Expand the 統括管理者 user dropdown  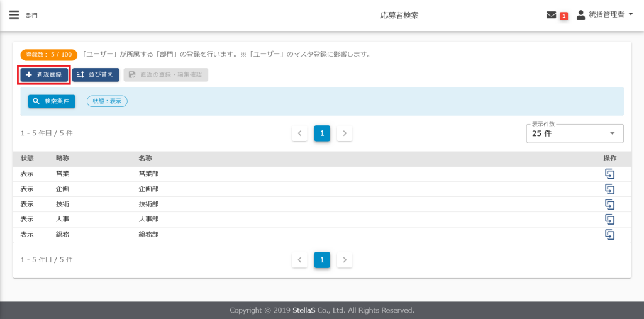(x=605, y=15)
